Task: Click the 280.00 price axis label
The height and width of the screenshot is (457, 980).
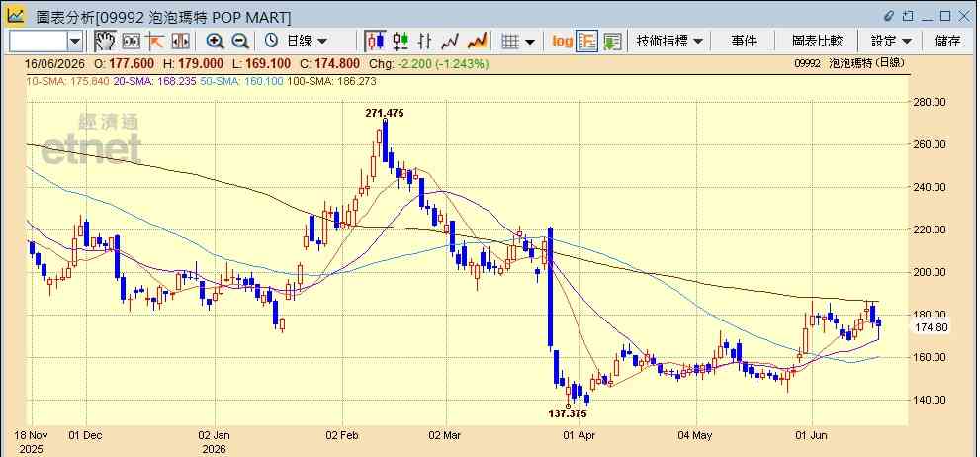Action: (x=931, y=103)
